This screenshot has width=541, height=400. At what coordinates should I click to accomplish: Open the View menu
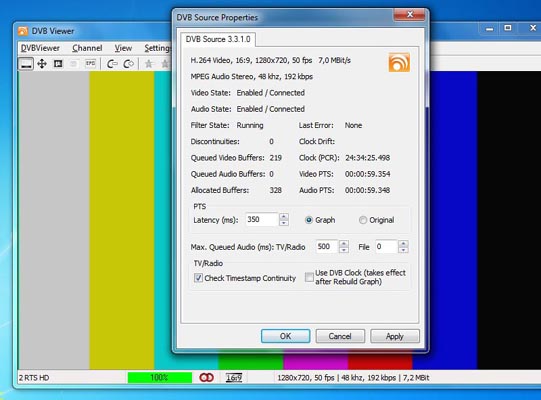coord(123,48)
